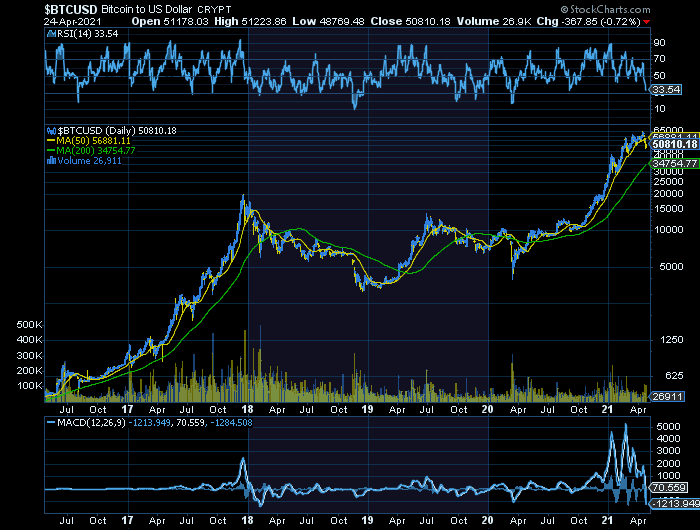Click the 90 label on RSI axis
This screenshot has height=530, width=700.
[659, 43]
